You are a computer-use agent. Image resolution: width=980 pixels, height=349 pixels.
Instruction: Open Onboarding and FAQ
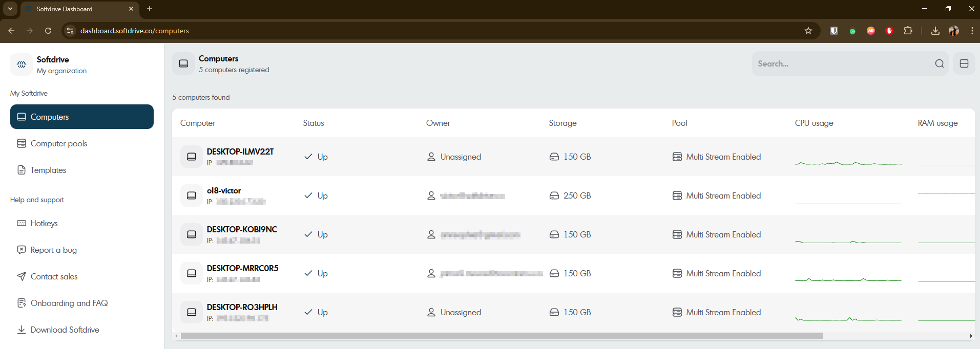[x=82, y=303]
